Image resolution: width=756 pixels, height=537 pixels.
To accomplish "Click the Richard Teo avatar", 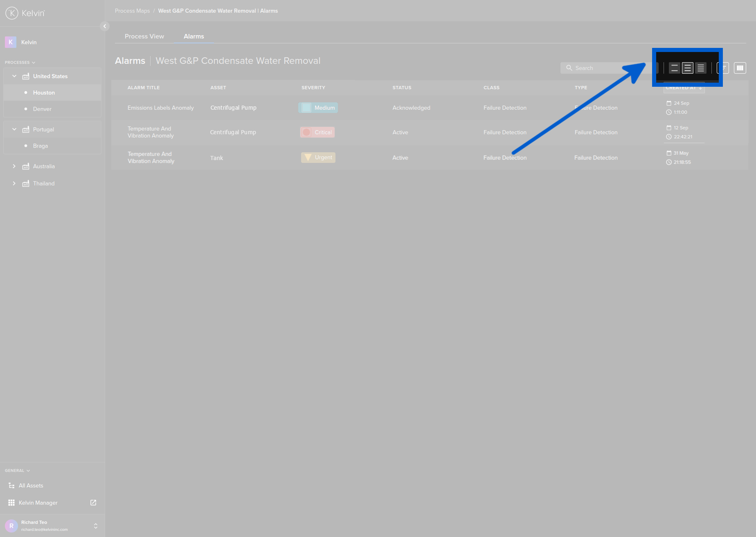I will coord(11,526).
